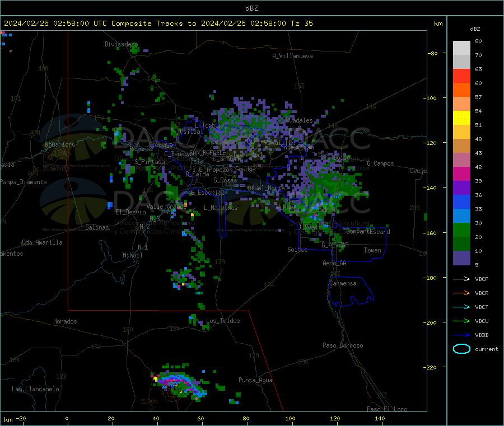
Task: Pick the yellow swatch between 54 and 51 dBZ
Action: (461, 118)
